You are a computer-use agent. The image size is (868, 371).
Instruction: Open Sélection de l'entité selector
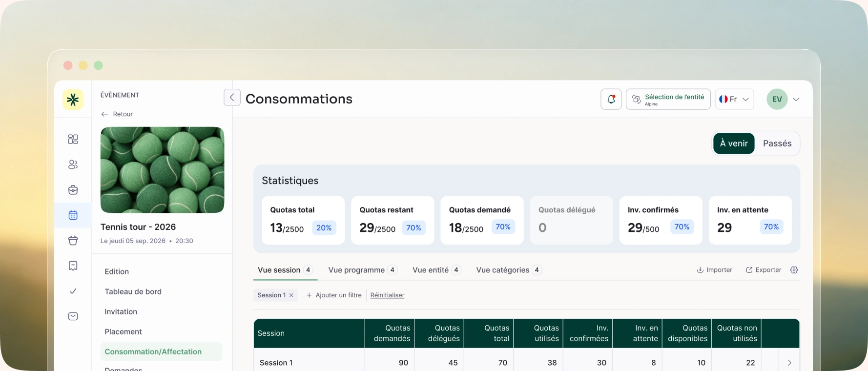coord(668,99)
